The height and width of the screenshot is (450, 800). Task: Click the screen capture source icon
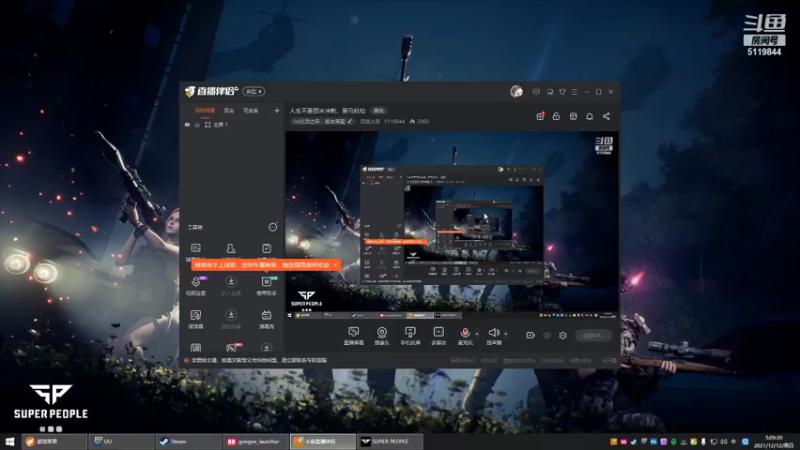tap(354, 332)
